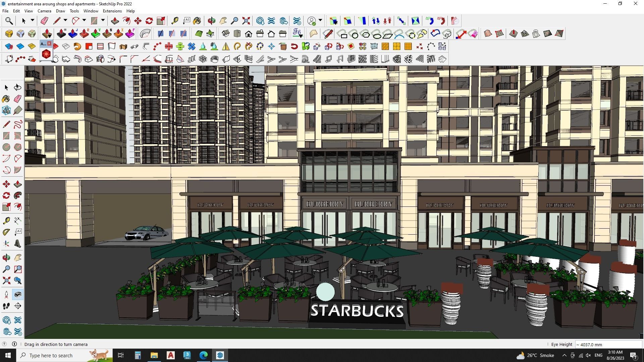Open the Window menu
The image size is (644, 362).
point(91,11)
